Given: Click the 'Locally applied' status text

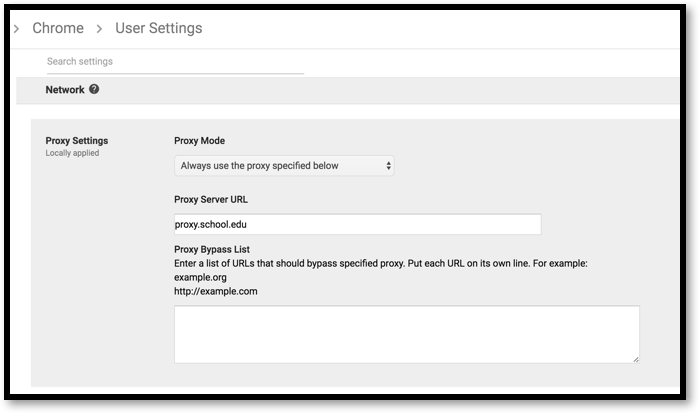Looking at the screenshot, I should (73, 154).
